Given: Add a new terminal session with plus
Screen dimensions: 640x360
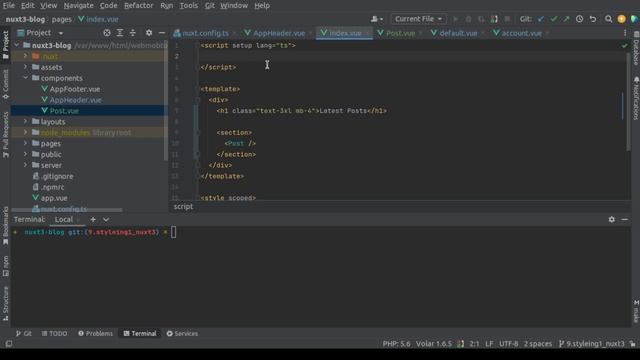Looking at the screenshot, I should (93, 220).
